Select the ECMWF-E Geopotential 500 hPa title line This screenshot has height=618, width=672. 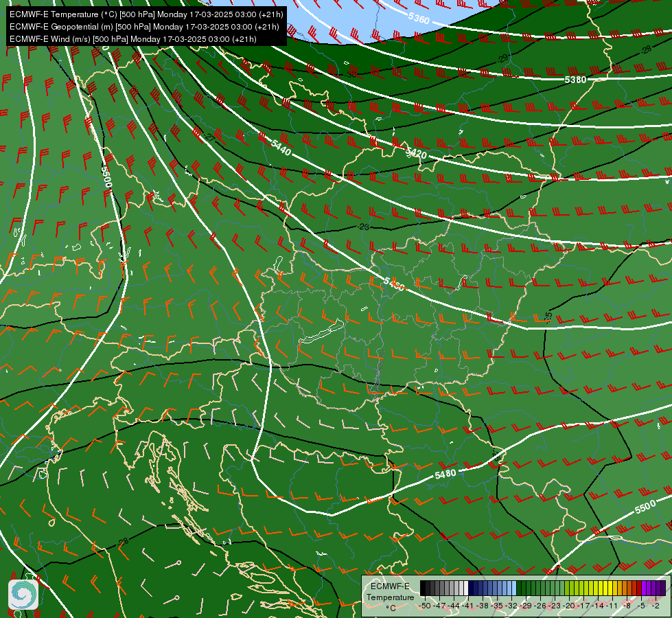(x=144, y=27)
